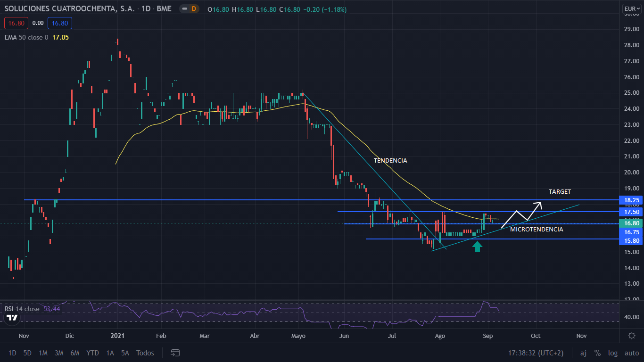The image size is (644, 362).
Task: Select the EMA 50 indicator legend
Action: pyautogui.click(x=26, y=37)
